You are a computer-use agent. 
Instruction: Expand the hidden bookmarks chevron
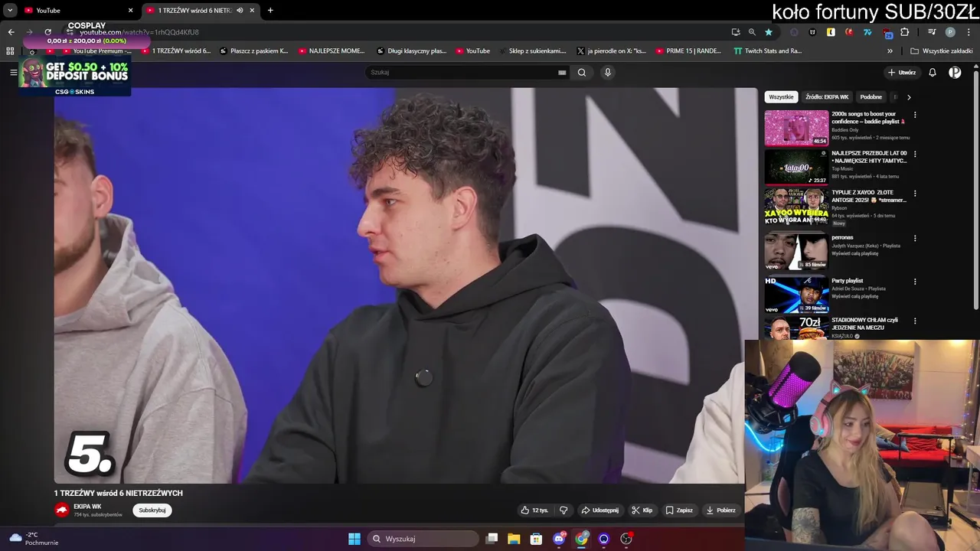[x=890, y=51]
